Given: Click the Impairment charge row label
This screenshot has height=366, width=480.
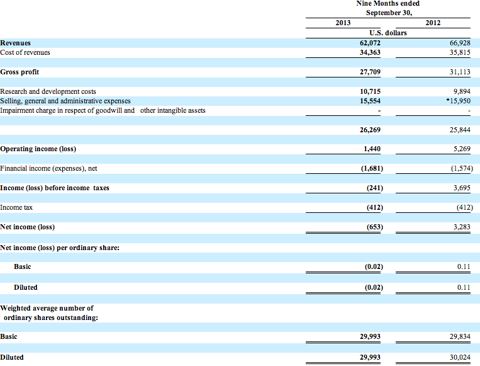Looking at the screenshot, I should (x=103, y=110).
